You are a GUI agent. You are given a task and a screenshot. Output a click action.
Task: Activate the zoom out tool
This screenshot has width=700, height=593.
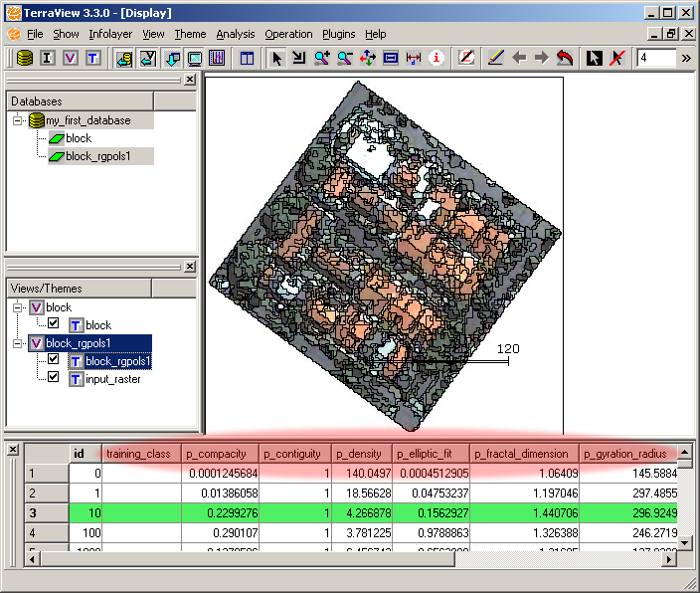pyautogui.click(x=344, y=59)
